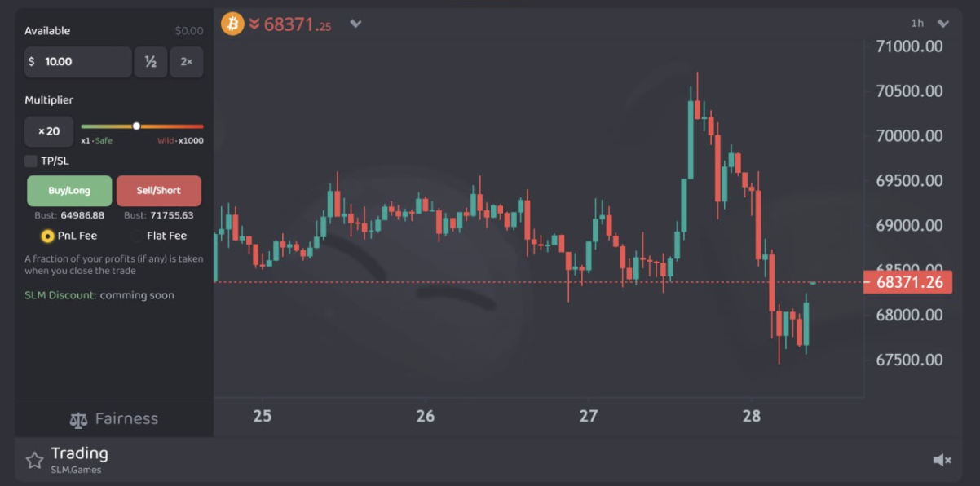Screen dimensions: 980x486
Task: Enable the TP/SL checkbox
Action: pyautogui.click(x=31, y=161)
